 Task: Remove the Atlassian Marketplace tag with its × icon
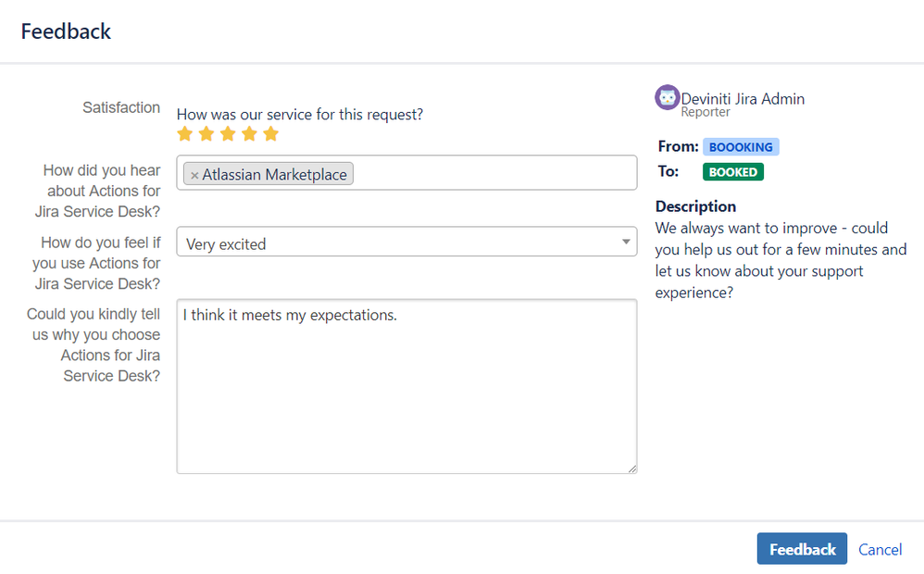195,173
